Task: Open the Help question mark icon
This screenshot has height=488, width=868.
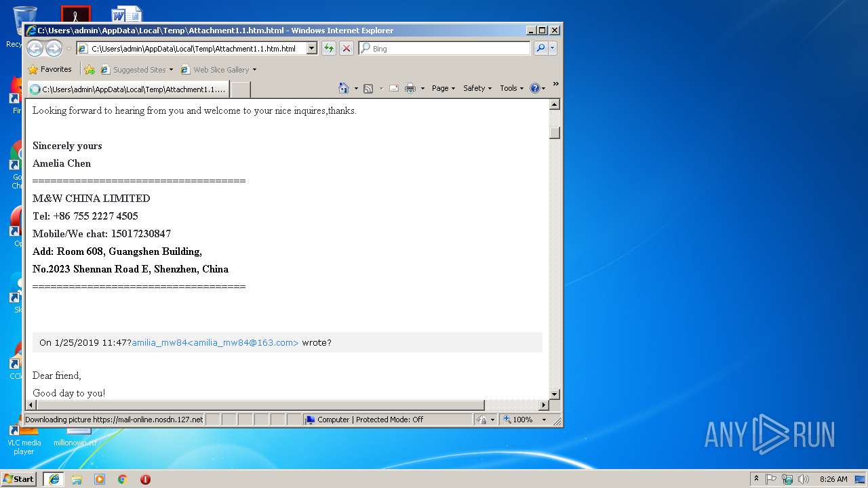Action: [x=535, y=88]
